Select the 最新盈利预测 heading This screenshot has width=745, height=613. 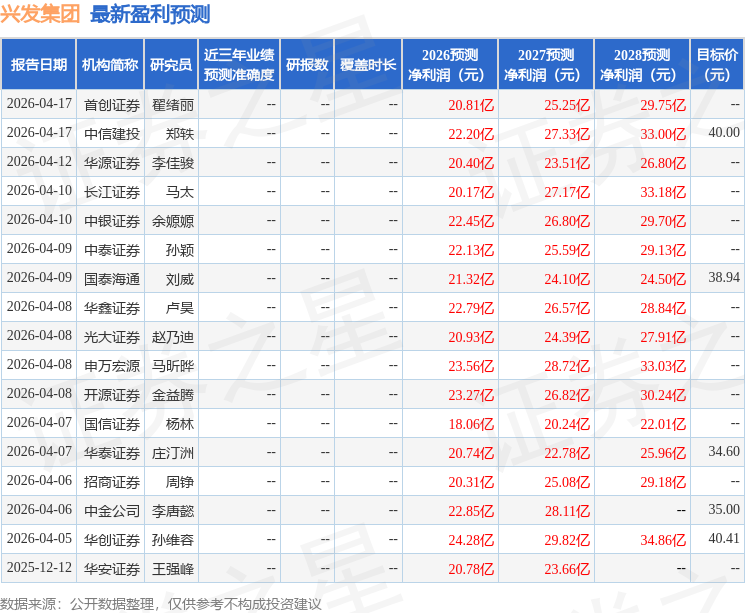tap(150, 14)
